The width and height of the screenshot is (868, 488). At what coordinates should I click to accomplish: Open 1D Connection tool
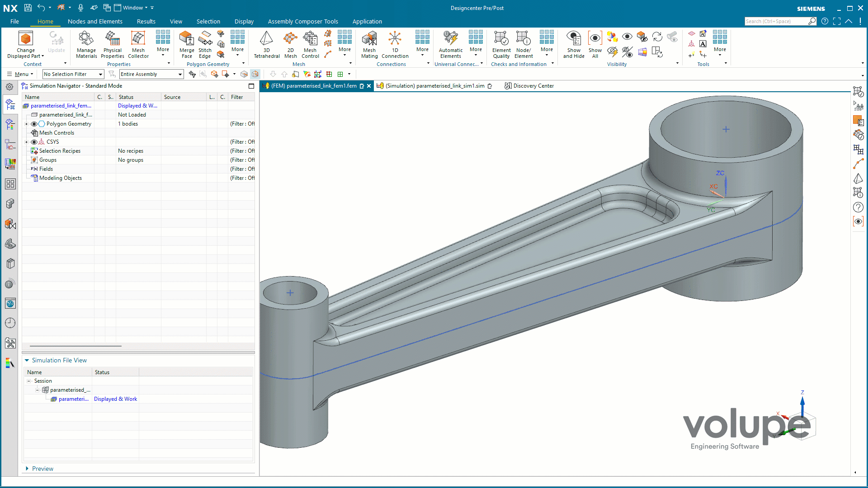(x=395, y=45)
